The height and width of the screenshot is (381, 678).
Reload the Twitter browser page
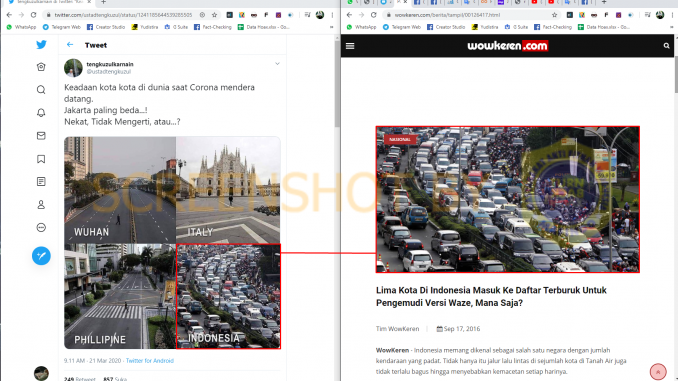pos(33,15)
